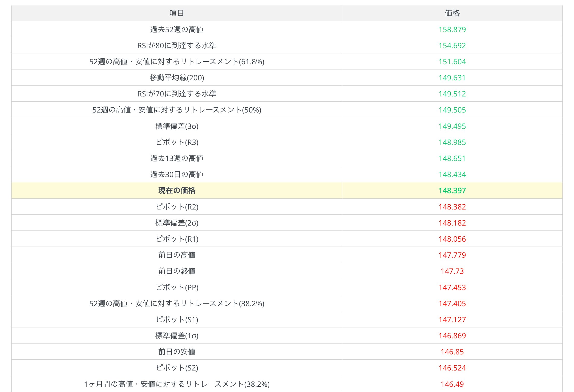The height and width of the screenshot is (392, 574).
Task: Select the 過去13週の高値 row
Action: tap(177, 158)
